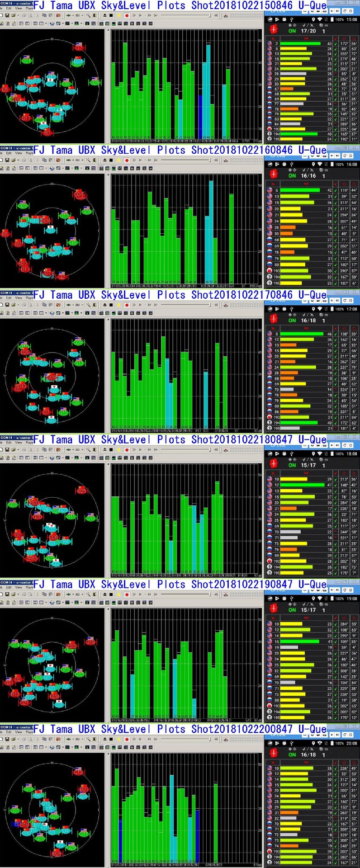
Task: Click the Record button in the 150846 shot toolbar
Action: [127, 15]
